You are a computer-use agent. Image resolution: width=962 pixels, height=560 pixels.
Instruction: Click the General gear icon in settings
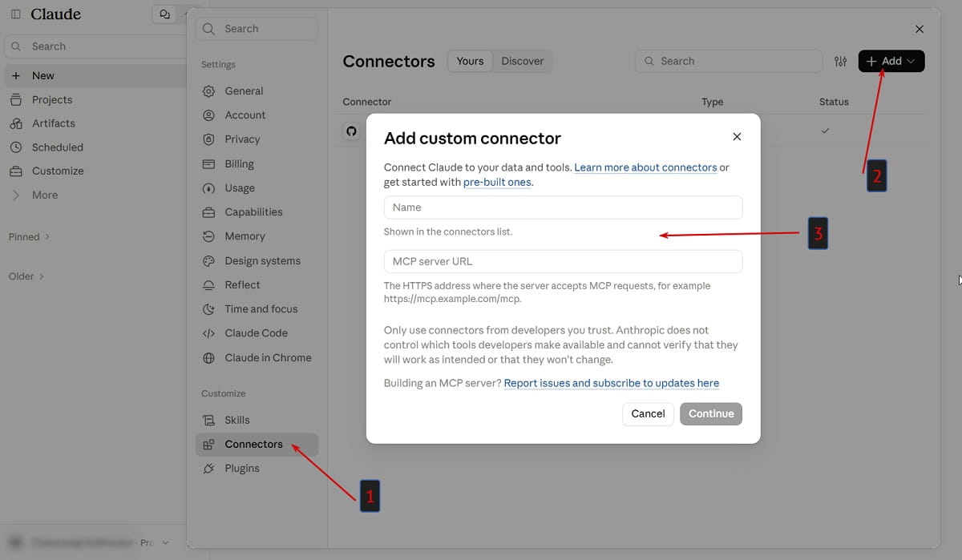[x=209, y=91]
